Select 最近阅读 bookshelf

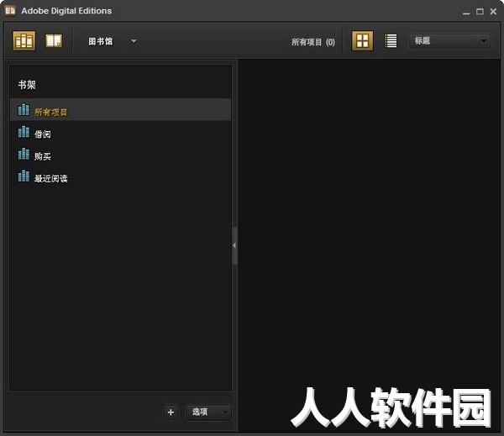tap(120, 177)
